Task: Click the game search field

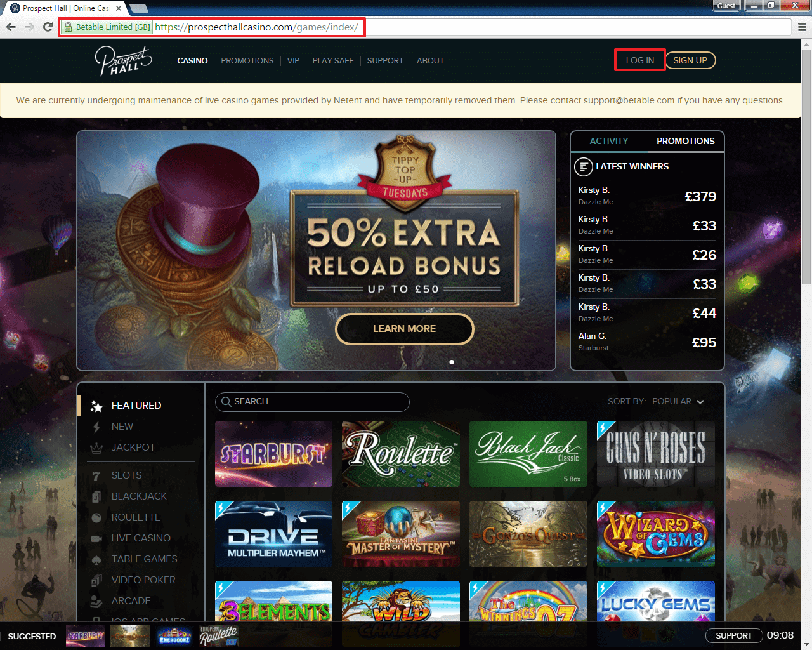Action: [312, 402]
